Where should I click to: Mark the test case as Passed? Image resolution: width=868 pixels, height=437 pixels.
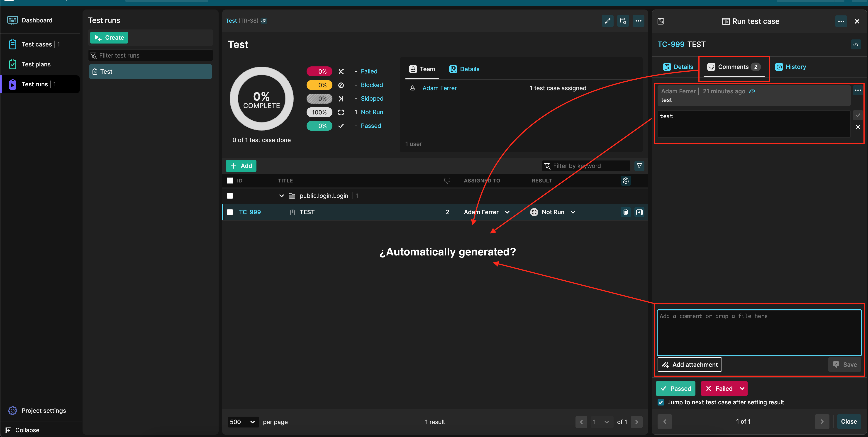tap(675, 388)
